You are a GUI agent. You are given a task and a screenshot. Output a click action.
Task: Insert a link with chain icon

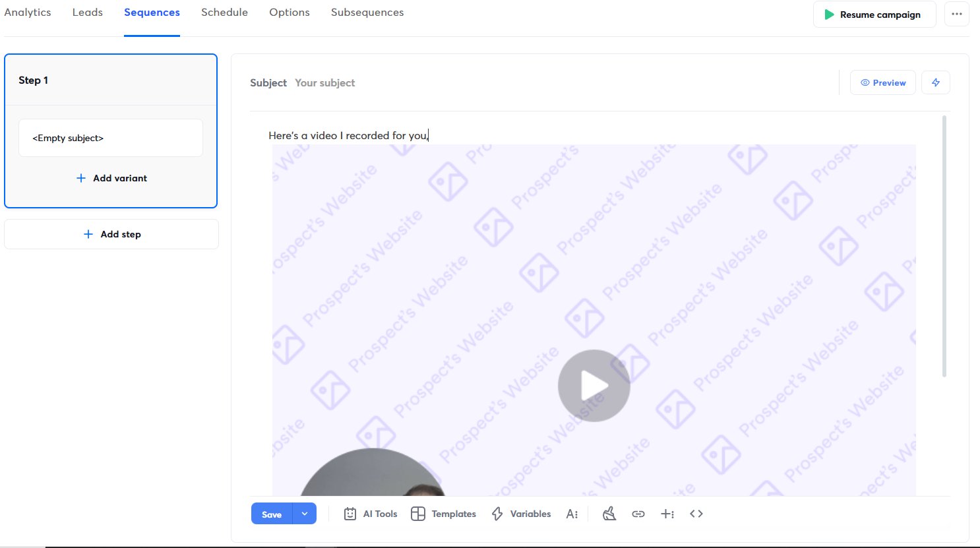point(638,514)
